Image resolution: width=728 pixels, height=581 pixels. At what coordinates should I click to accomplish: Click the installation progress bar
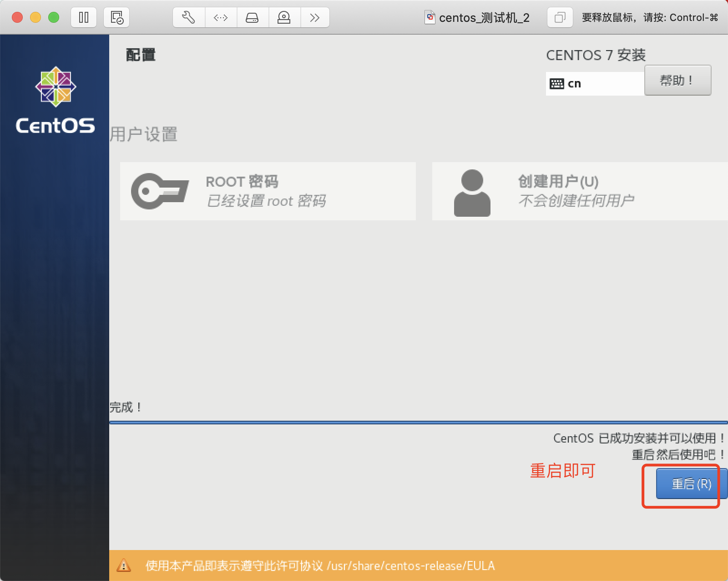pos(419,423)
